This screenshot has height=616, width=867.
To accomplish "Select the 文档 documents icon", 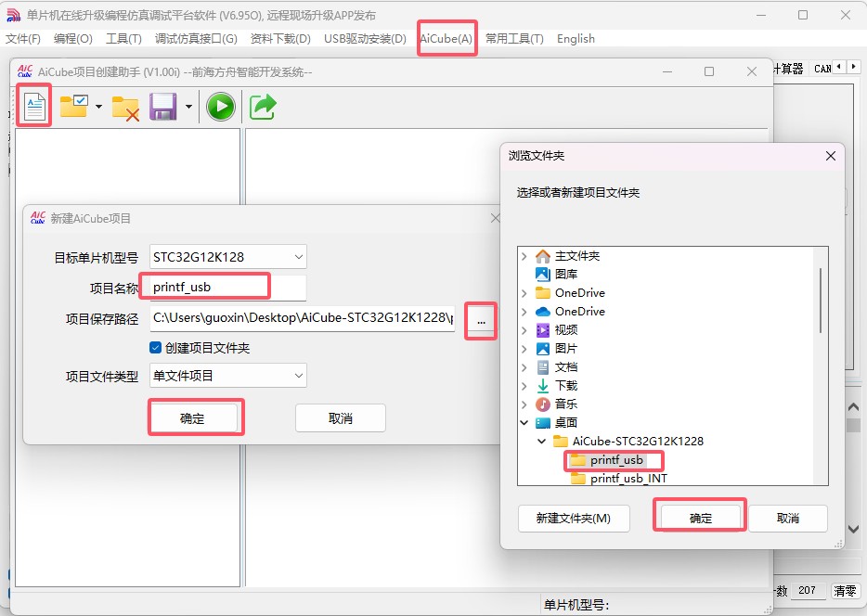I will tap(543, 367).
